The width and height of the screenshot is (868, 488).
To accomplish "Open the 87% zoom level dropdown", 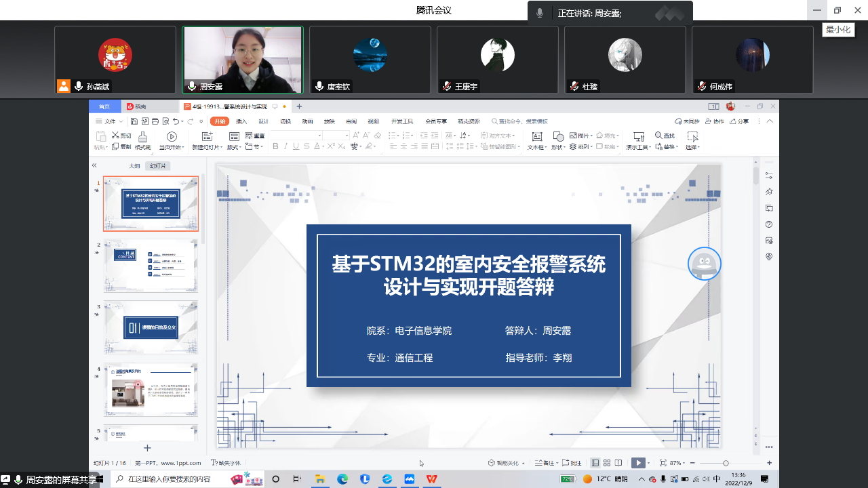I will (x=678, y=463).
